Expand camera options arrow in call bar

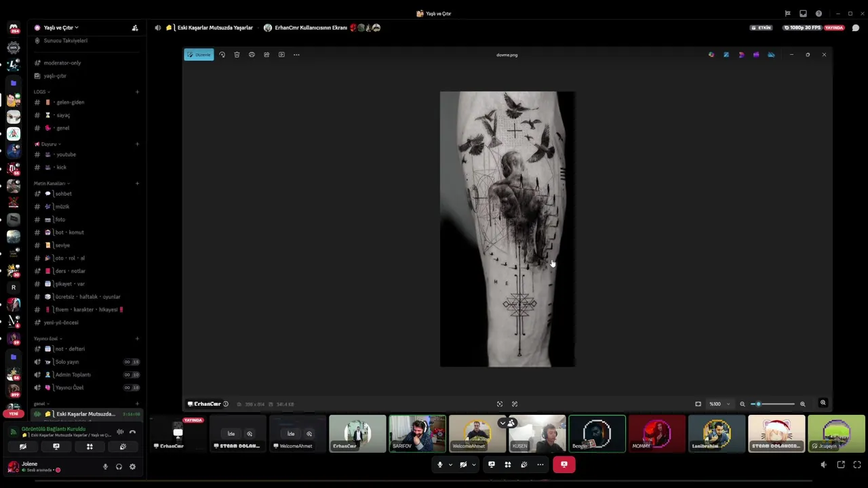pos(473,465)
